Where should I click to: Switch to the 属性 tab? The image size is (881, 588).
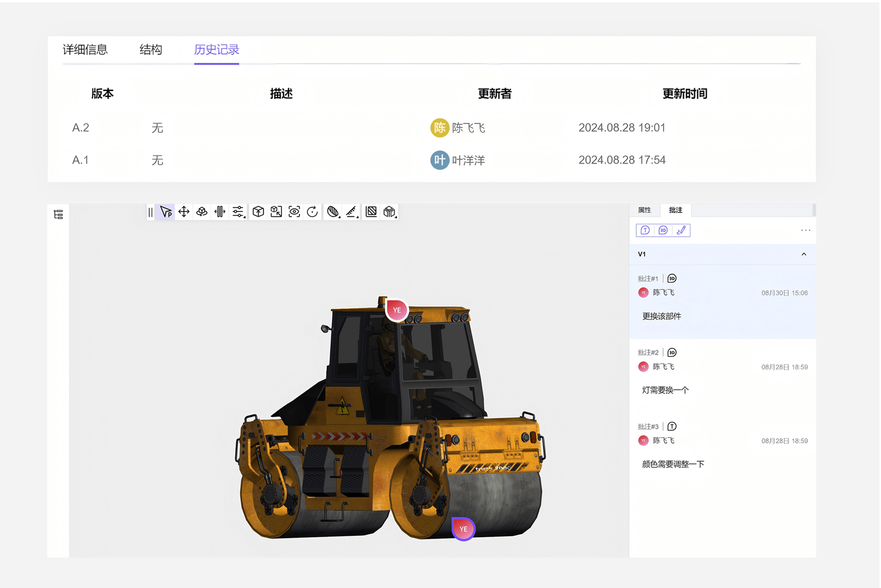point(645,210)
